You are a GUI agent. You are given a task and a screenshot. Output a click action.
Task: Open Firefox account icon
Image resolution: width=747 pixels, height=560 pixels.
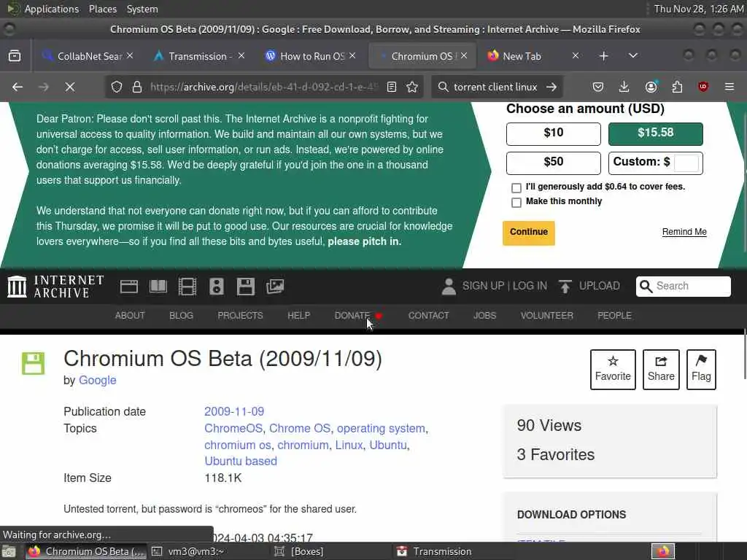[651, 87]
